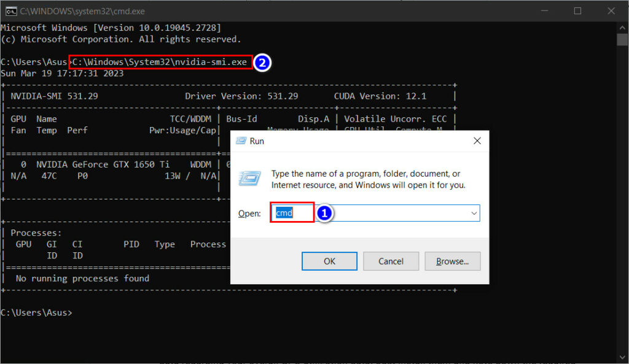The image size is (629, 364).
Task: Click the text 'NVIDIA-SMI 531.29'
Action: pos(54,96)
